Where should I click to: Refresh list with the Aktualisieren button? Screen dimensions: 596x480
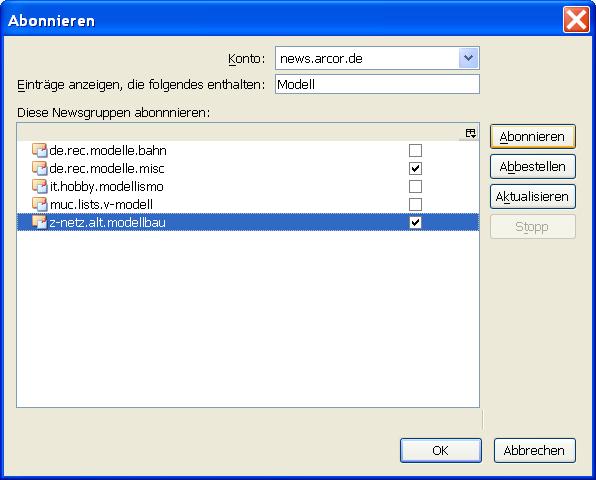[x=533, y=196]
